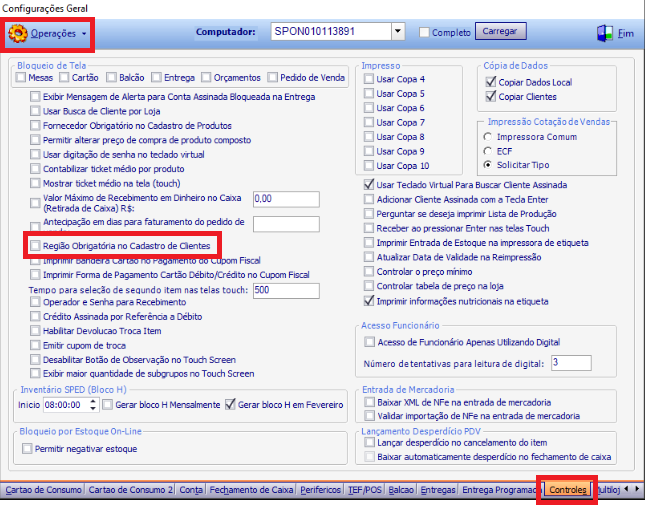
Task: Decrease Inicio time with the down stepper
Action: point(93,408)
